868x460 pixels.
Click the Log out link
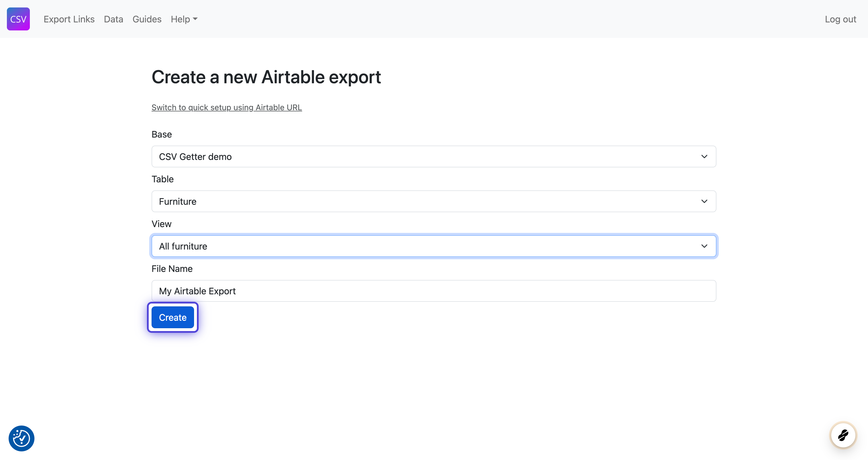click(840, 19)
